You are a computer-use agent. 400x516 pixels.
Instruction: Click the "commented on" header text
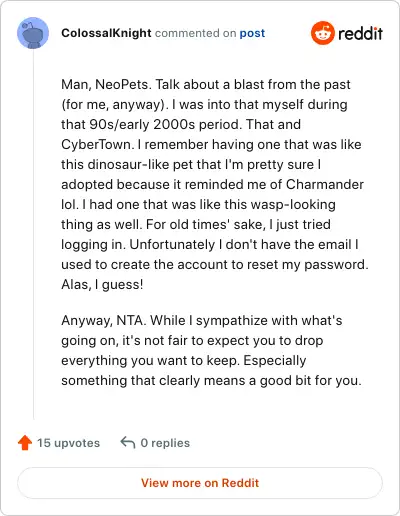(x=196, y=33)
